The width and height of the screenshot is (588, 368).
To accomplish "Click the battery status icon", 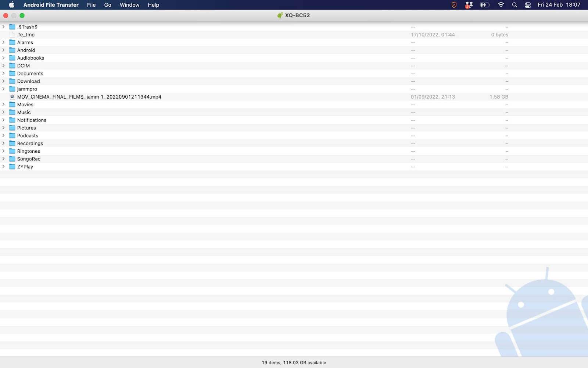I will coord(485,5).
